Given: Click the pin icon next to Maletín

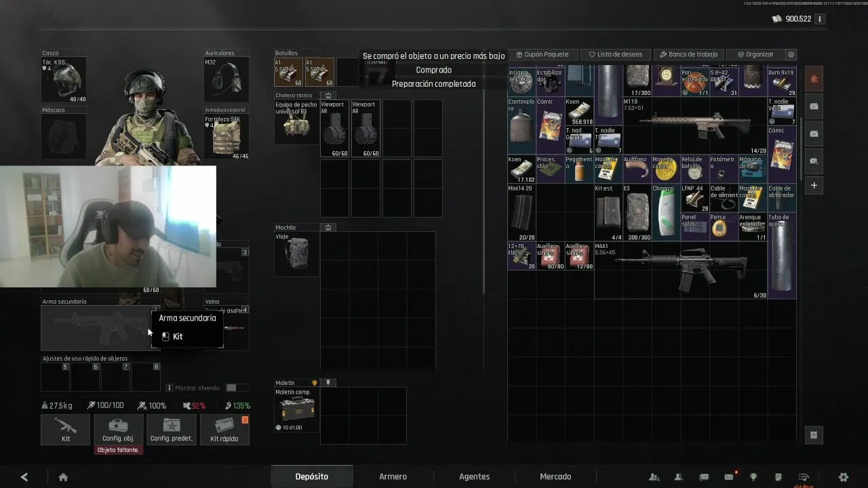Looking at the screenshot, I should pos(328,382).
